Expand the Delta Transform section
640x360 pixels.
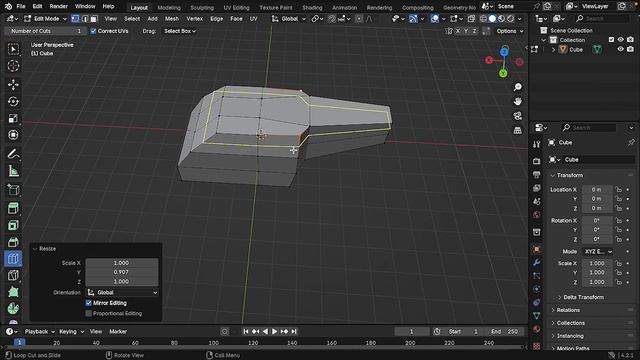click(x=583, y=297)
